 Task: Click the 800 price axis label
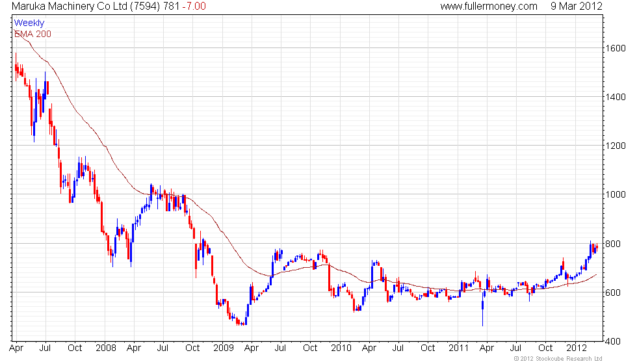(x=613, y=244)
